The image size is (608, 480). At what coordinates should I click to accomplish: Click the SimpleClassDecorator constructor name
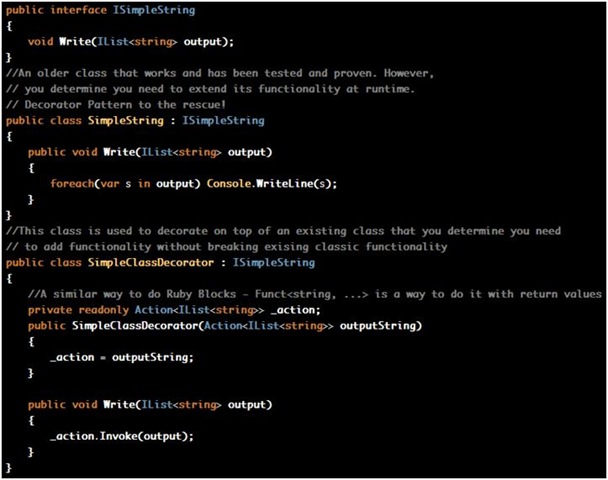(135, 326)
